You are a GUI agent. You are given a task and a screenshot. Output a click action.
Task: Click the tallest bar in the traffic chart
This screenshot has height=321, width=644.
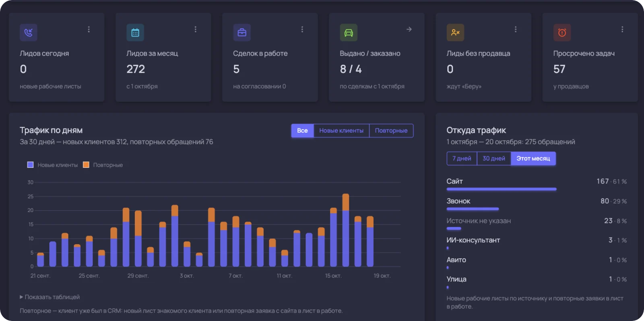pos(345,230)
